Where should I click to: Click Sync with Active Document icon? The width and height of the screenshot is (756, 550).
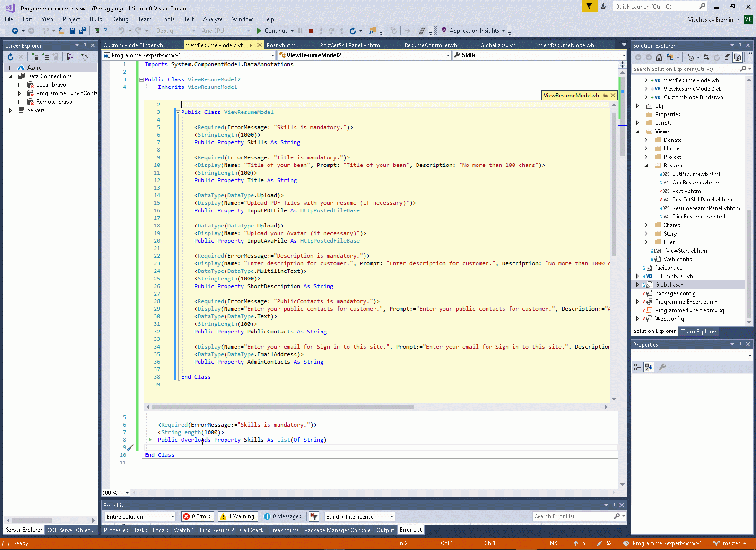706,57
